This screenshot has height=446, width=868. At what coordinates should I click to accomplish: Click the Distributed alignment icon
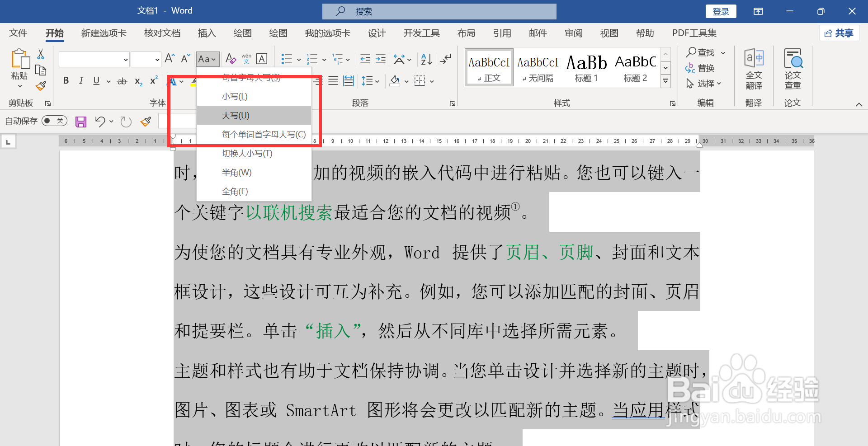pos(349,81)
